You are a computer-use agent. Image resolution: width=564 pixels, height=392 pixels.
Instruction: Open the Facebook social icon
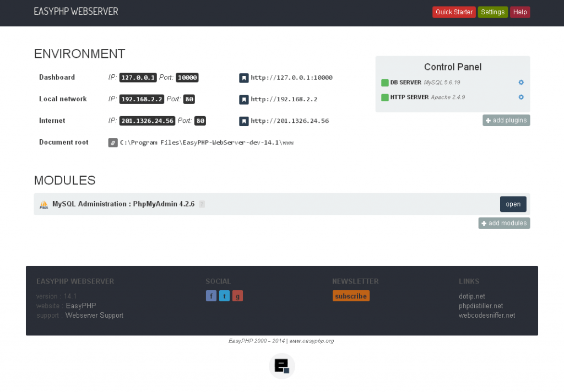click(211, 296)
